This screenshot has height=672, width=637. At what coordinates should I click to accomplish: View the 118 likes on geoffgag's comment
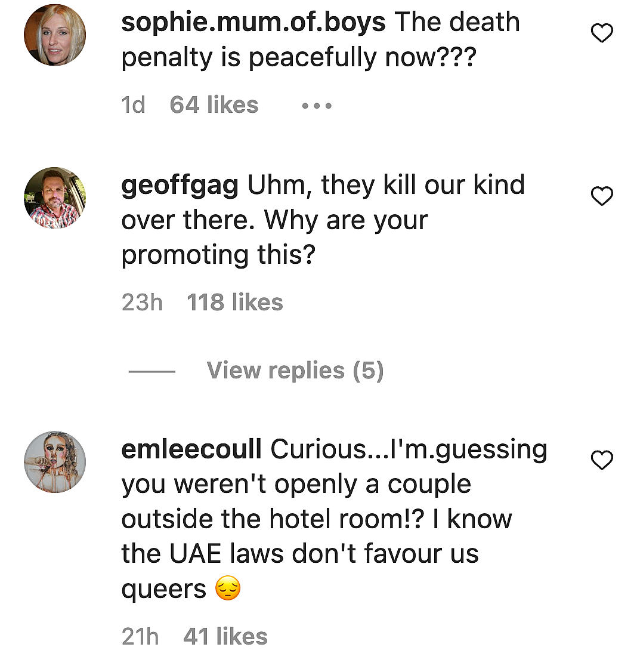coord(234,303)
